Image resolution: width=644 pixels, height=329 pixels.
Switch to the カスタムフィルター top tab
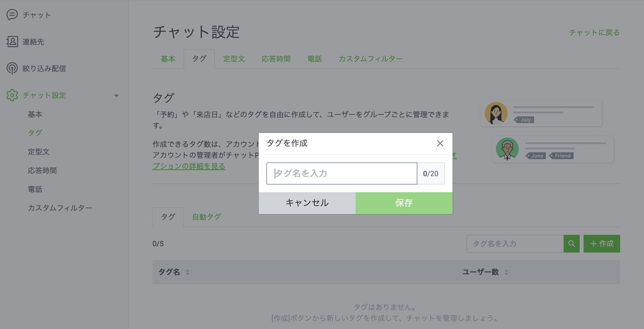point(370,59)
